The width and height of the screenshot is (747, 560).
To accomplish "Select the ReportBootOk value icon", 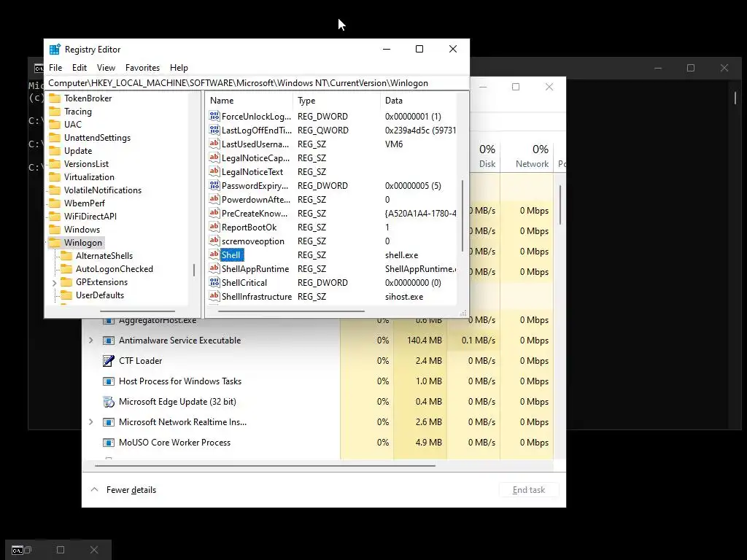I will pyautogui.click(x=214, y=227).
